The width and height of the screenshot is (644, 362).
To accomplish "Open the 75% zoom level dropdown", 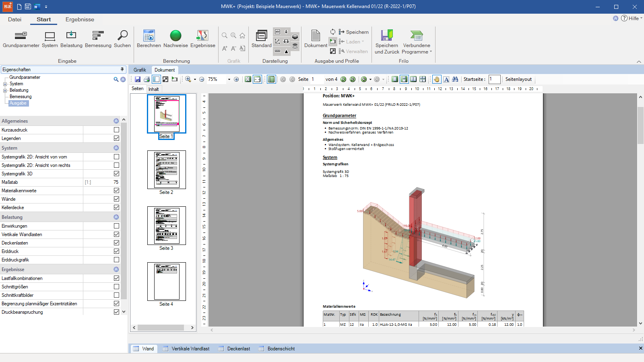I will point(229,79).
